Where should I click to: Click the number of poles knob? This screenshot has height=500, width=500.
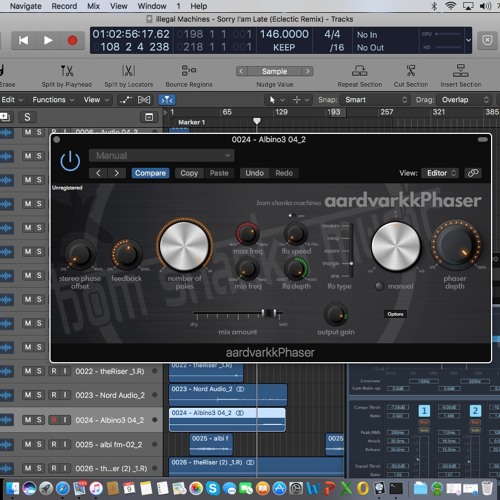[x=184, y=246]
